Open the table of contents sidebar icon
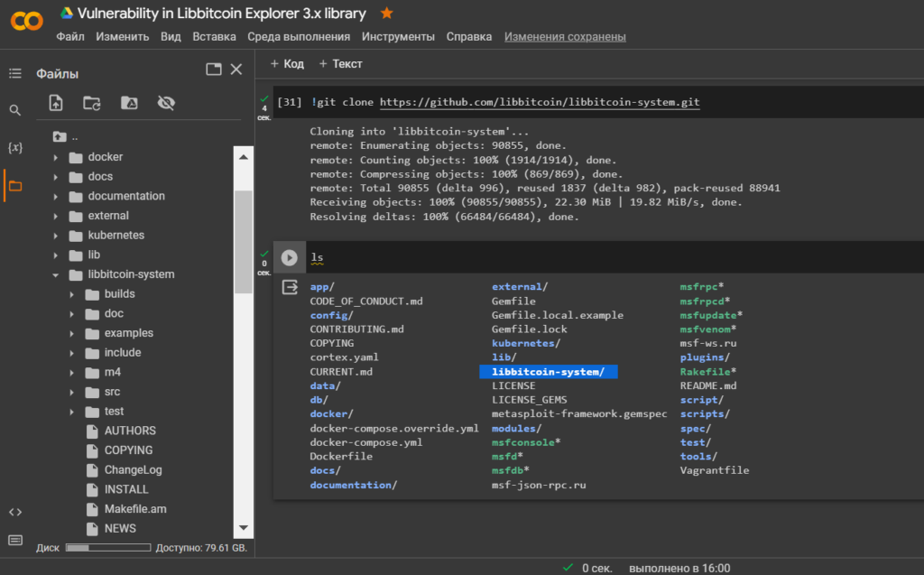This screenshot has height=575, width=924. tap(15, 73)
